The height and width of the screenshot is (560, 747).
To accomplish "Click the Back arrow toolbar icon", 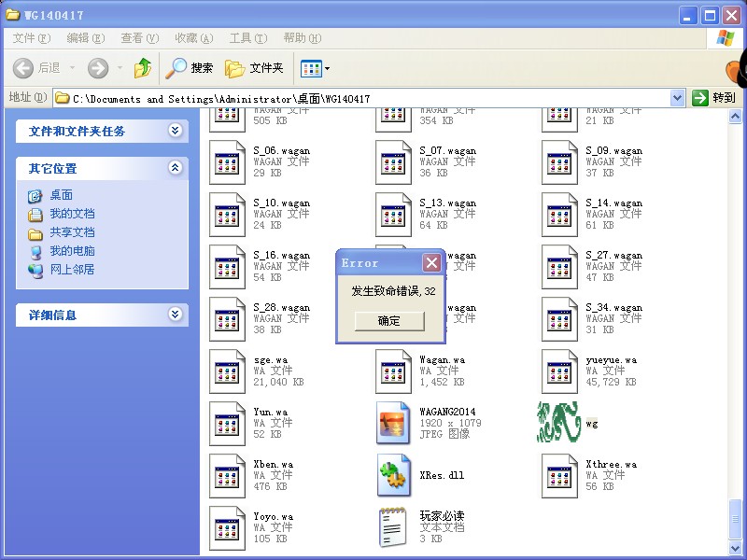I will tap(24, 68).
